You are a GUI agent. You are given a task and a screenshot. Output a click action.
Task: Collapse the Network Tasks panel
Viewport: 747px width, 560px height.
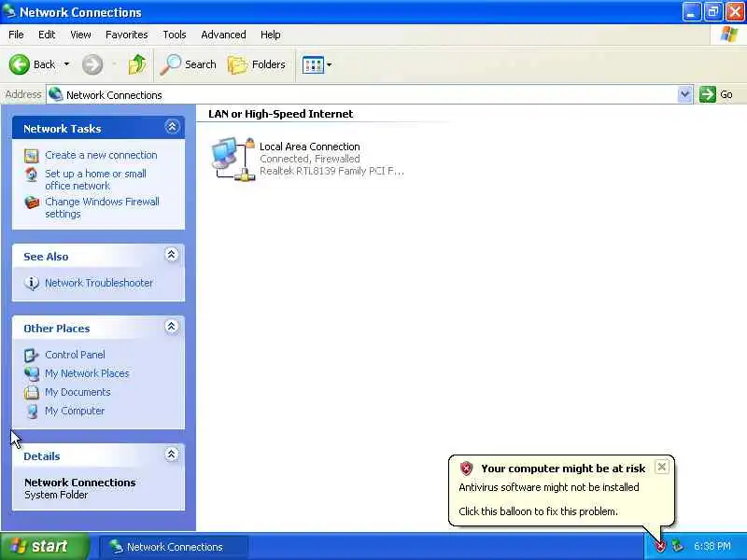point(172,127)
